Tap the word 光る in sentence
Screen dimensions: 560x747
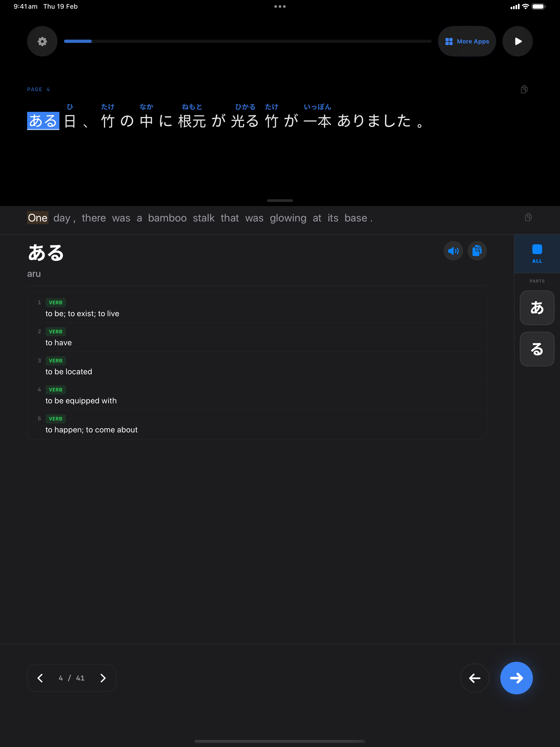tap(245, 121)
